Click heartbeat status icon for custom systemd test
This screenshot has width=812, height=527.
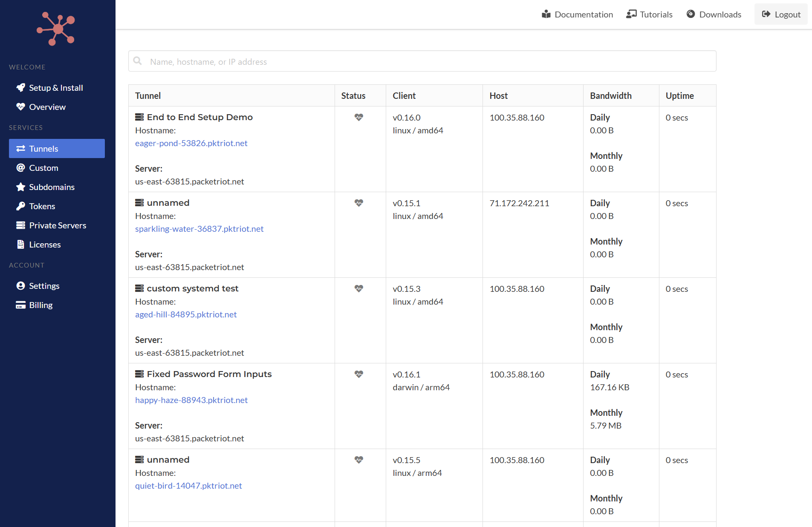[359, 288]
